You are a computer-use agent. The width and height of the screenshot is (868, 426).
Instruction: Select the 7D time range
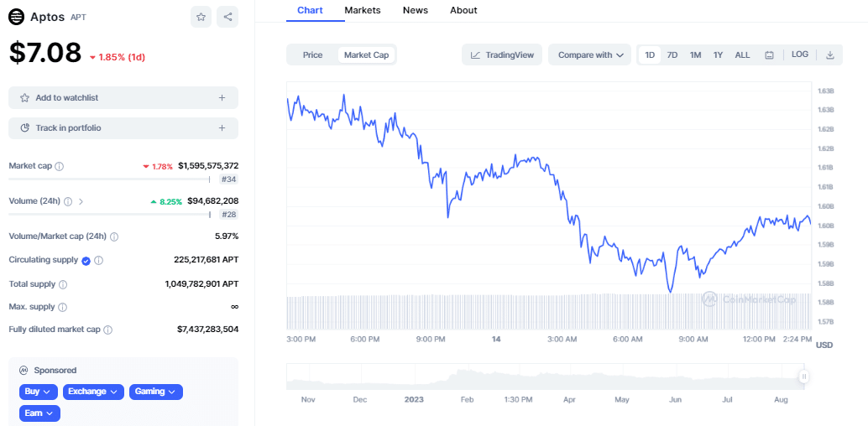672,55
